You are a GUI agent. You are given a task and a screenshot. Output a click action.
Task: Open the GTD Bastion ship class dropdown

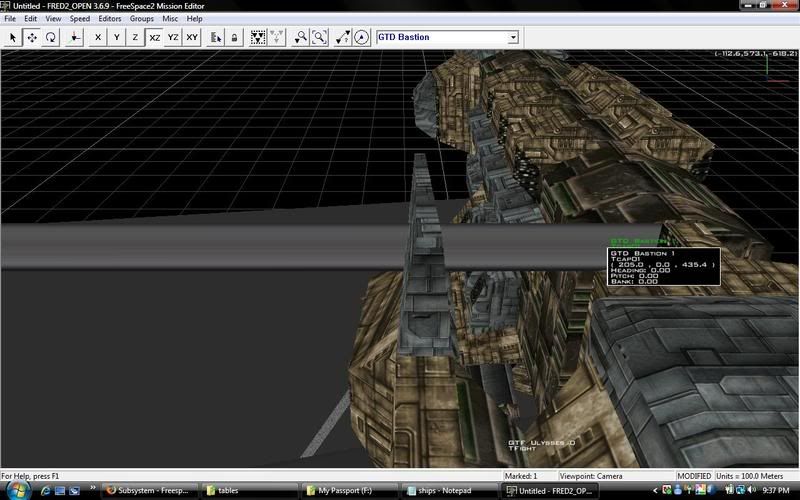tap(513, 37)
